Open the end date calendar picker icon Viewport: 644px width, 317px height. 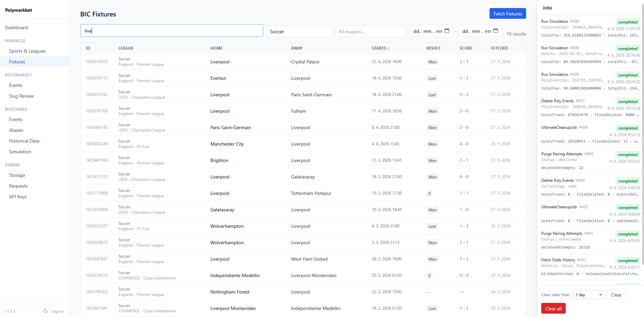pyautogui.click(x=496, y=31)
